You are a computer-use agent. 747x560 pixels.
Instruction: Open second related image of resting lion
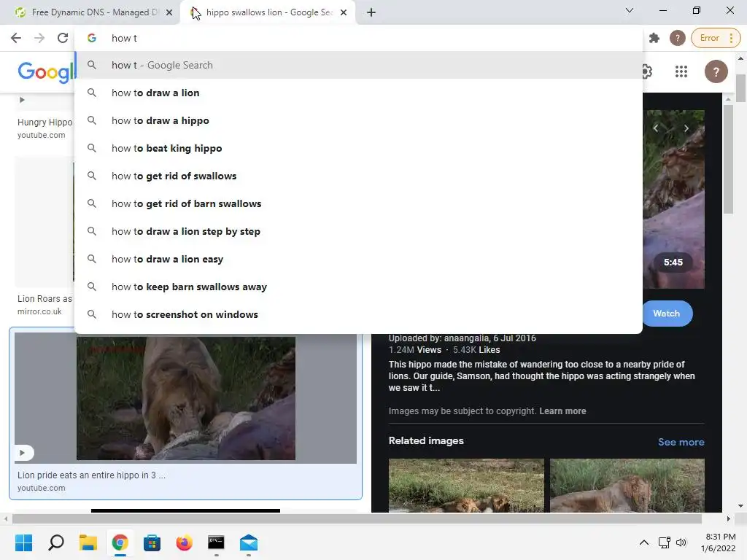pos(627,485)
